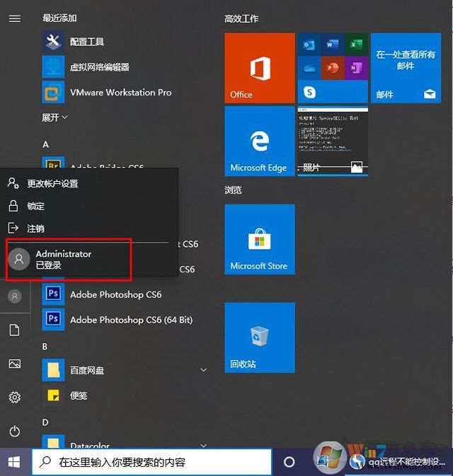
Task: Open the 回收站 recycle bin tile
Action: 260,337
